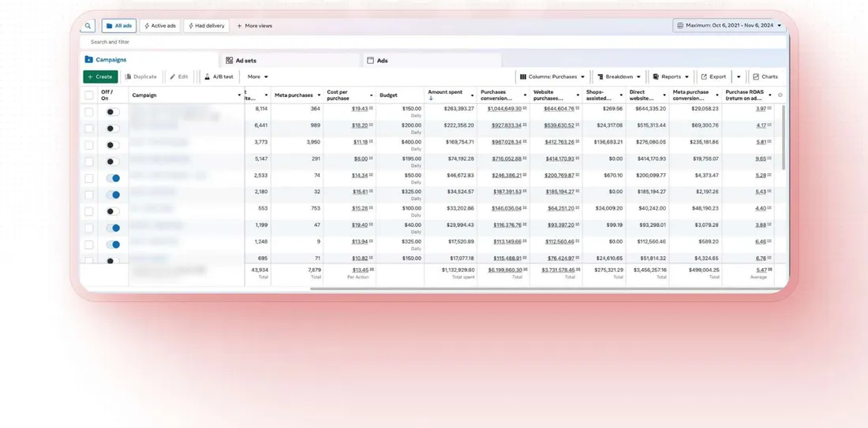Open the Charts panel

pos(765,77)
